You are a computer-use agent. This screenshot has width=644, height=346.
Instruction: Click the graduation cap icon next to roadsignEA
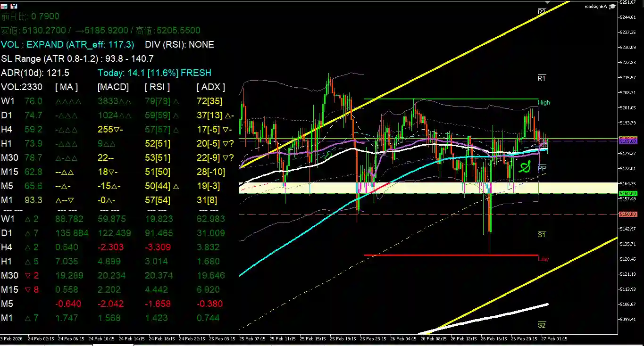point(612,7)
